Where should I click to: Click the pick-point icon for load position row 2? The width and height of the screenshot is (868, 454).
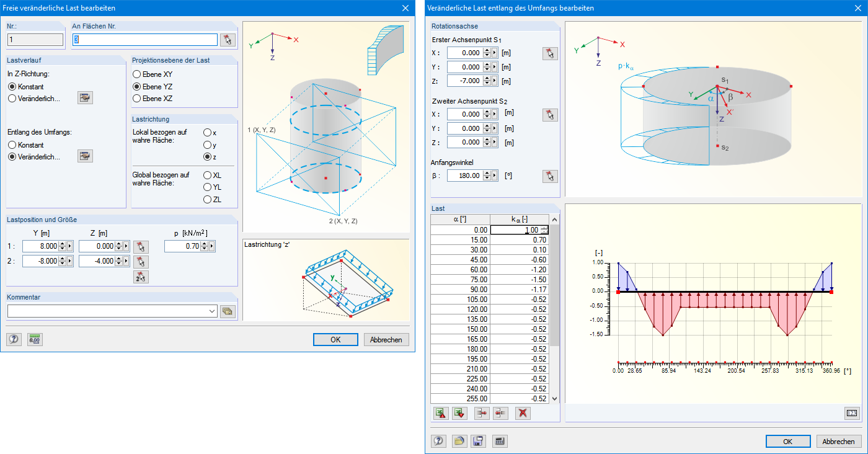(141, 261)
